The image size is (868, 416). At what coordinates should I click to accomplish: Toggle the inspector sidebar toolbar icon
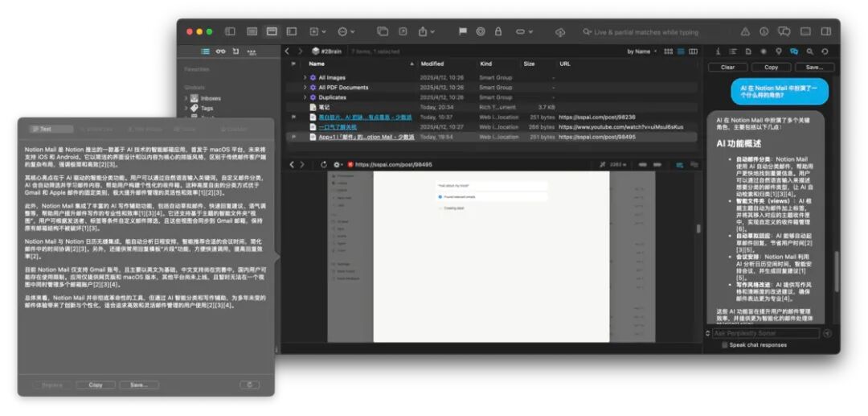[x=826, y=31]
